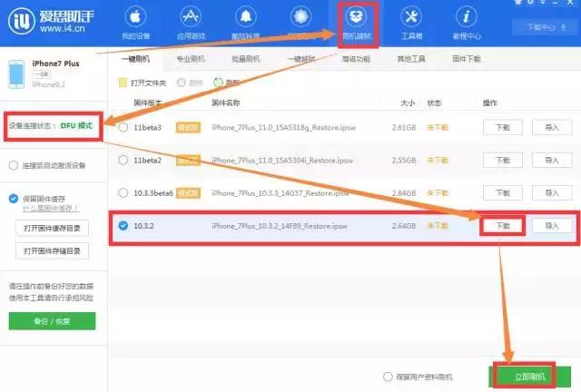Download the 10.3.2 firmware
This screenshot has height=392, width=581.
(503, 226)
